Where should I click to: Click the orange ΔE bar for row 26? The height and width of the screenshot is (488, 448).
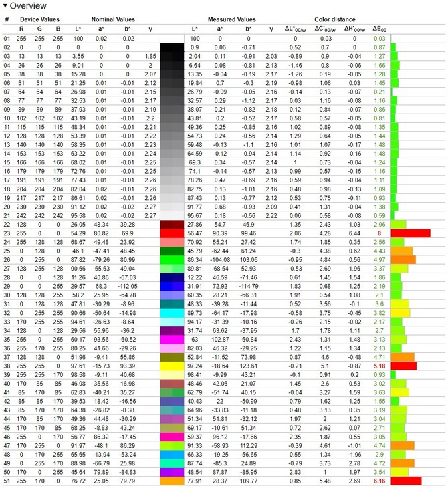[x=403, y=260]
